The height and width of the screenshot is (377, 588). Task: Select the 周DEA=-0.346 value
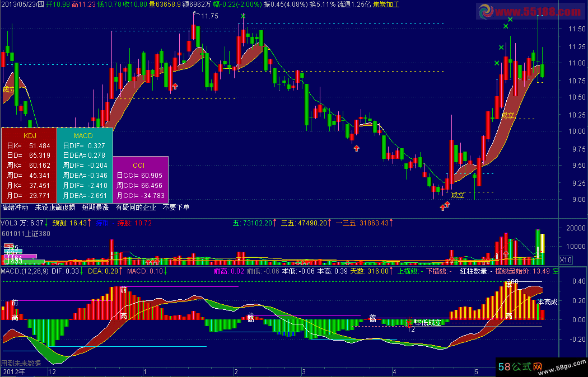tap(85, 175)
